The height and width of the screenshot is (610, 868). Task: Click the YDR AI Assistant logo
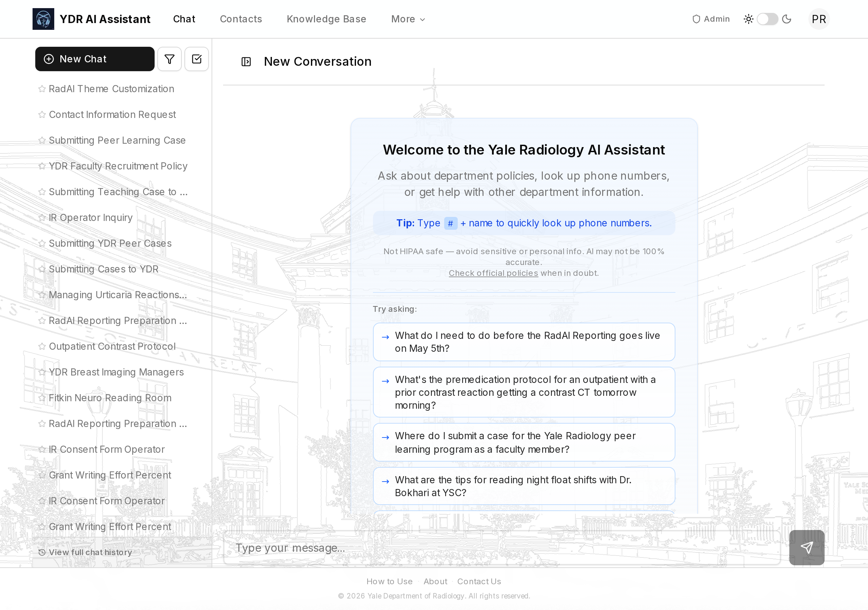(43, 19)
